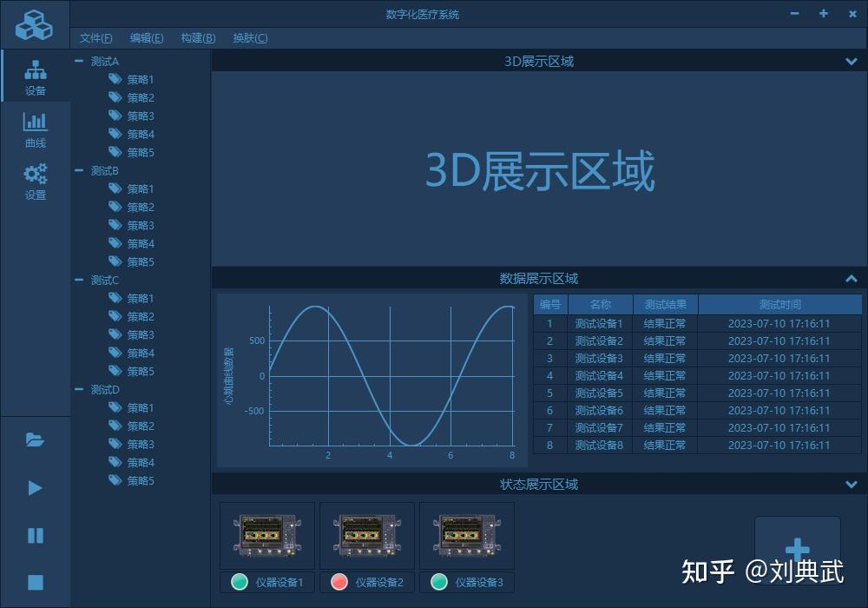Click the bookmark icon beside 策略1 under 测试A
Screen dimensions: 868x608
click(115, 79)
